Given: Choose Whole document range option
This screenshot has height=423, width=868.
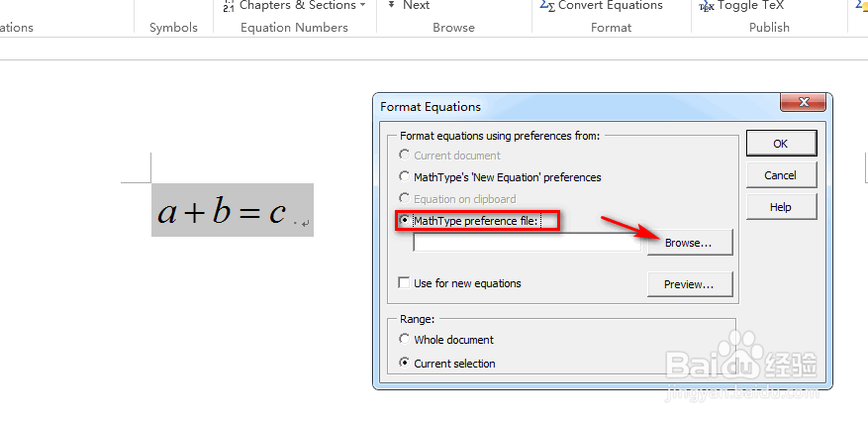Looking at the screenshot, I should 405,339.
